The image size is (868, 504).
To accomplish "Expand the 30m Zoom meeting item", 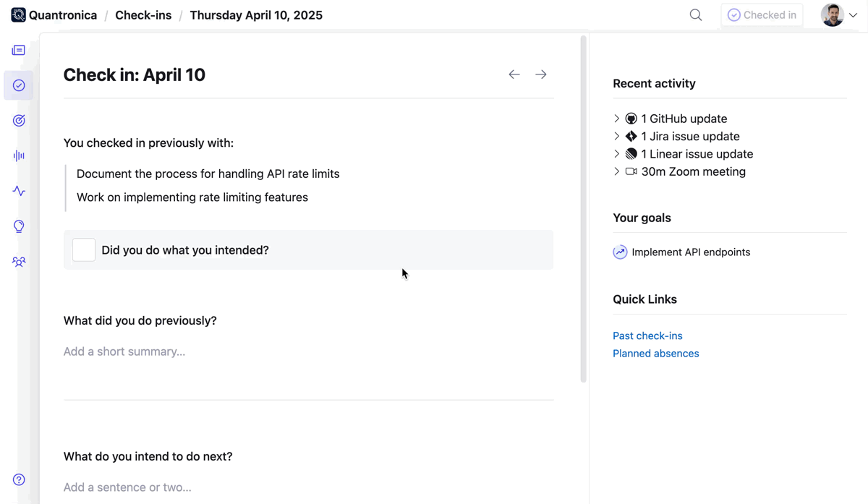I will 678,171.
